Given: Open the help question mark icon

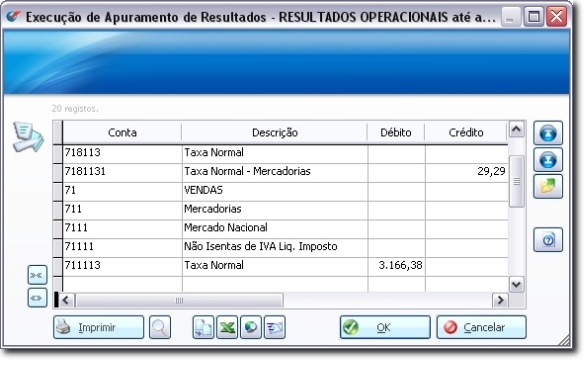Looking at the screenshot, I should click(548, 240).
